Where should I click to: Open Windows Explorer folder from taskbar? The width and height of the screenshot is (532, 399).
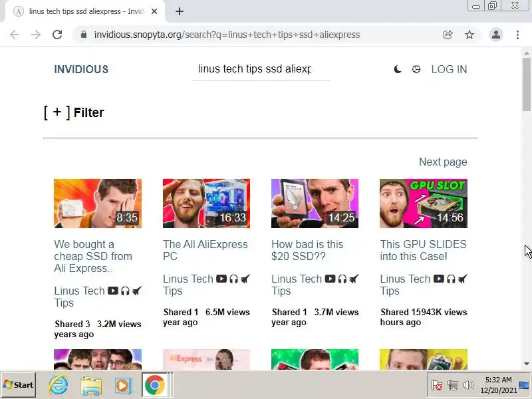point(91,385)
